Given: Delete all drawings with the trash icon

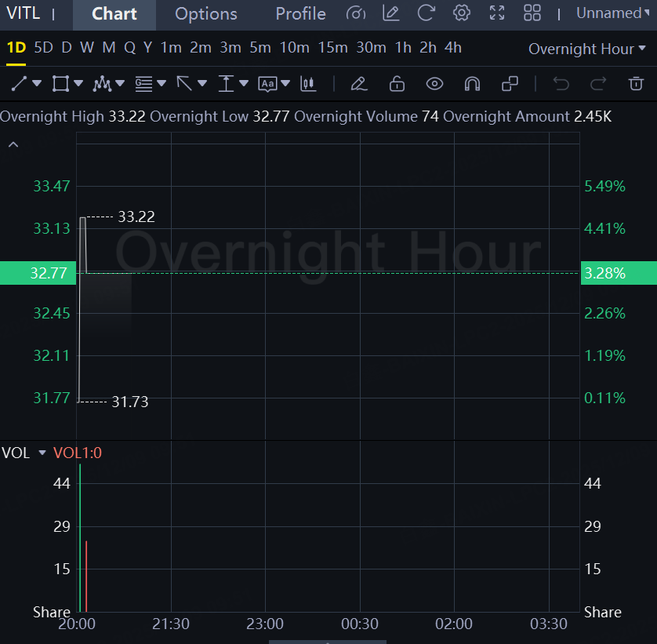Looking at the screenshot, I should pos(636,83).
